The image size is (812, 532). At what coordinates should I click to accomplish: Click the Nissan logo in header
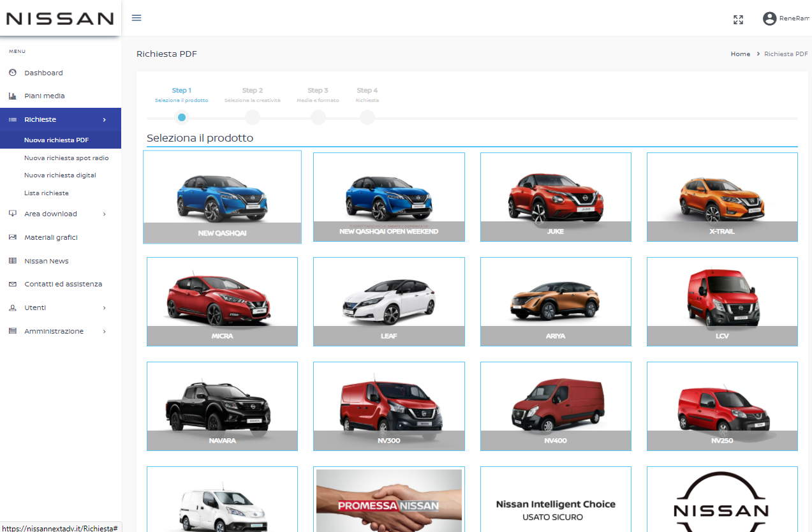60,18
